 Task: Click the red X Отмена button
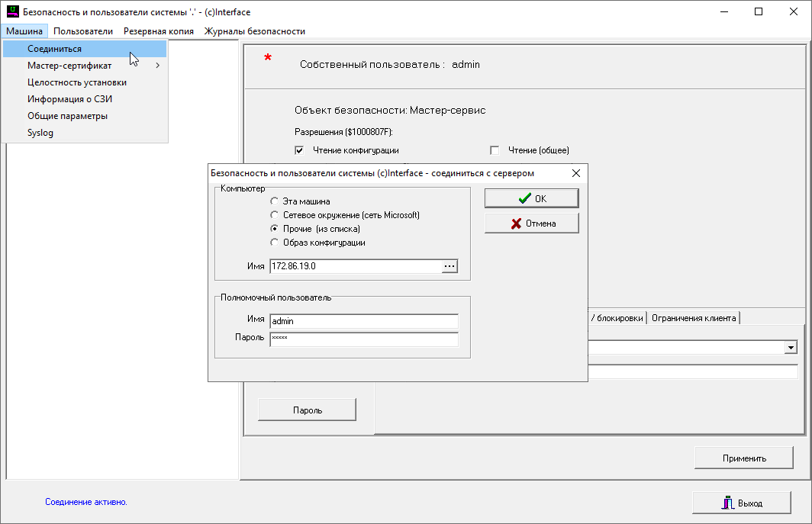click(531, 223)
